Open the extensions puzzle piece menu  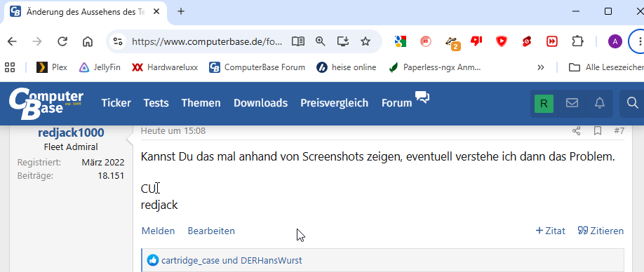577,41
